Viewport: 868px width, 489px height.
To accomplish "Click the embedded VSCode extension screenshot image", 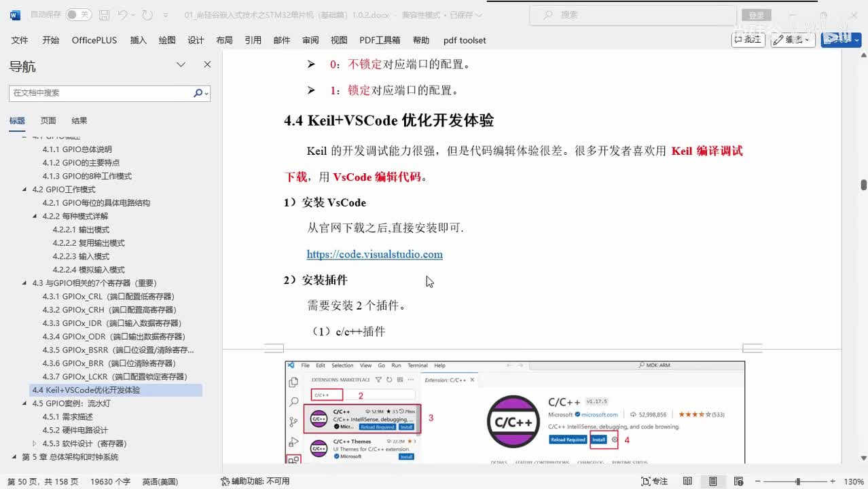I will (x=515, y=412).
